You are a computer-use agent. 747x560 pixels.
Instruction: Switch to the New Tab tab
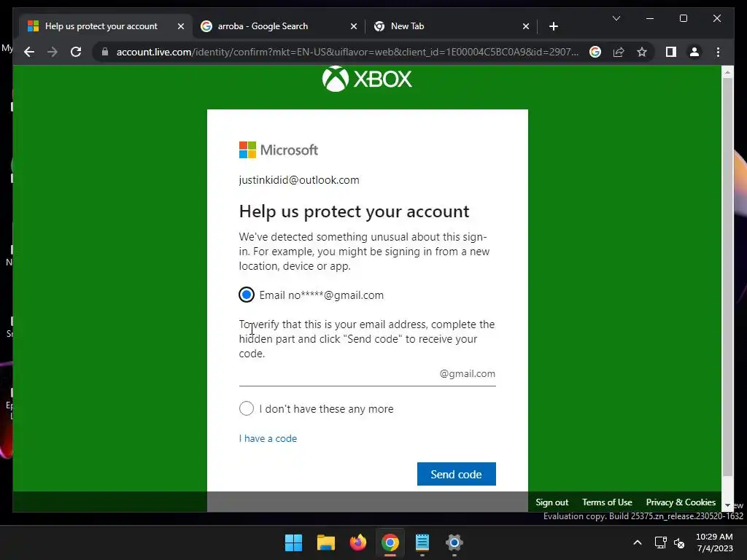click(x=451, y=26)
